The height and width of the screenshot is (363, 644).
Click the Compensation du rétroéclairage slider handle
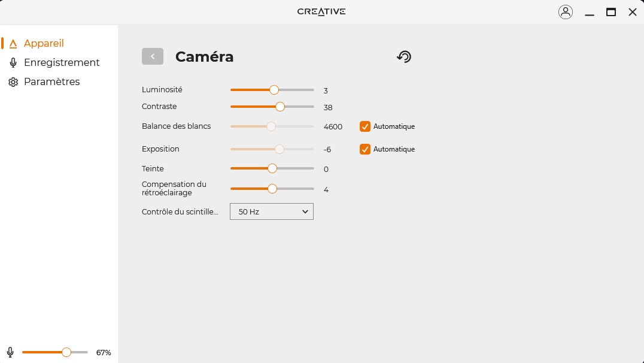tap(272, 189)
